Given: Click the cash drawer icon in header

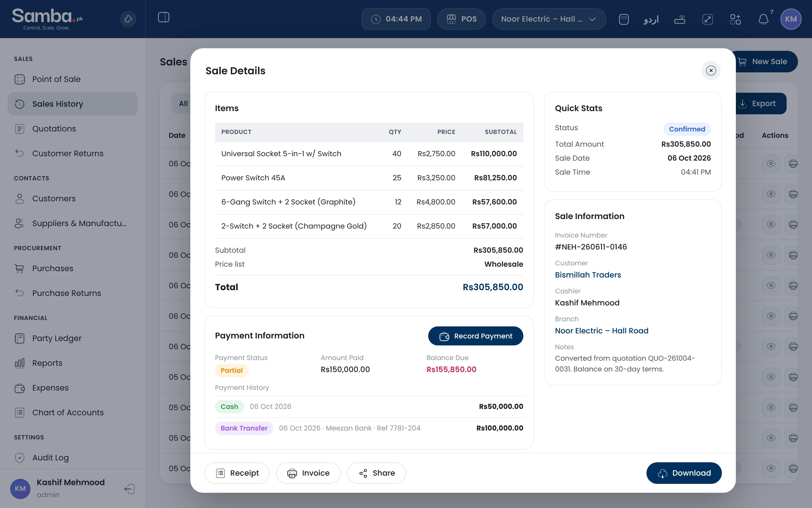Looking at the screenshot, I should point(679,19).
